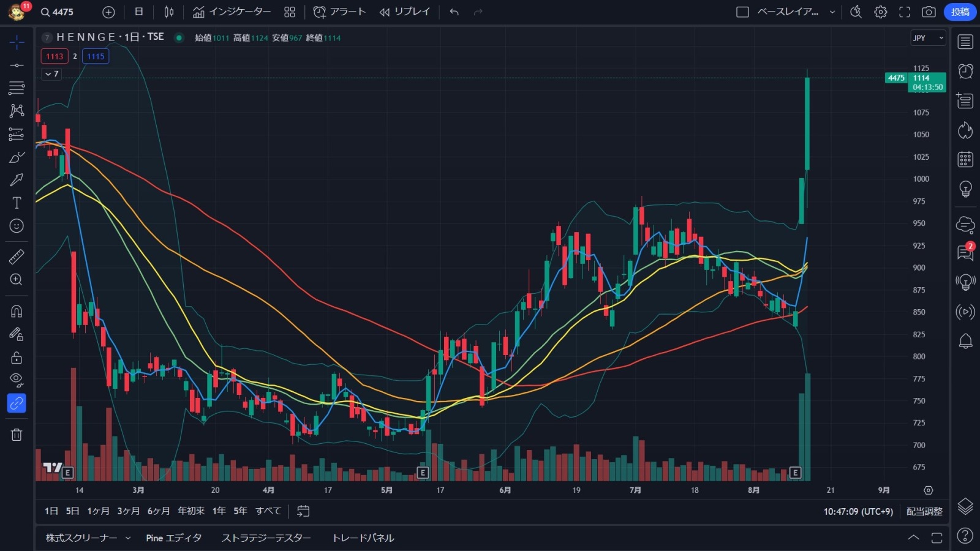Screen dimensions: 980x551
Task: Open the public chats cloud icon
Action: tap(965, 225)
